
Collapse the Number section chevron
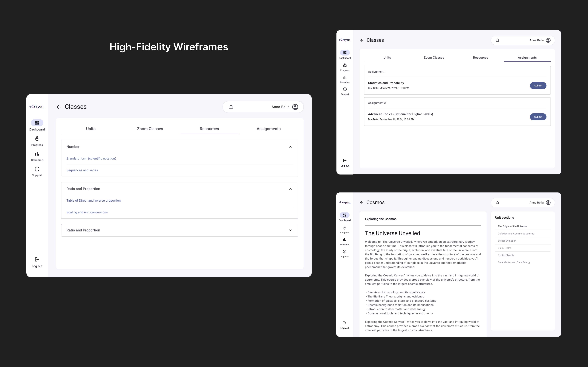[290, 147]
